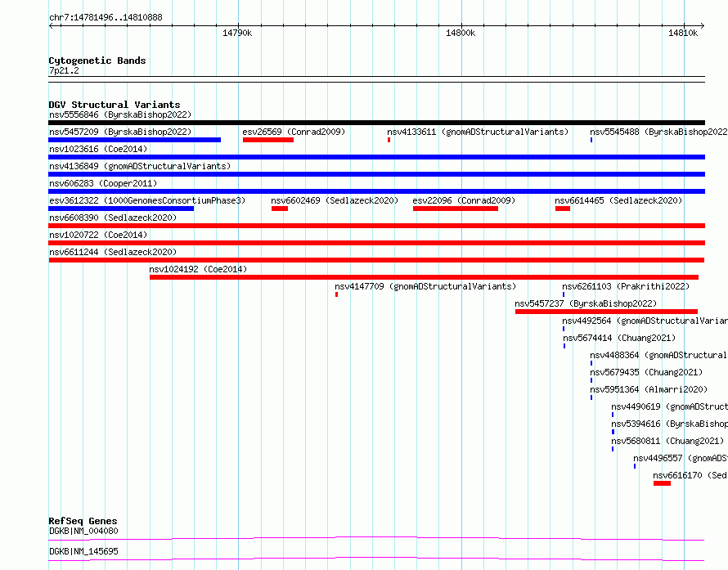Viewport: 728px width, 570px height.
Task: Open nsv6608390 (Sedlazeck2020) label
Action: (113, 218)
